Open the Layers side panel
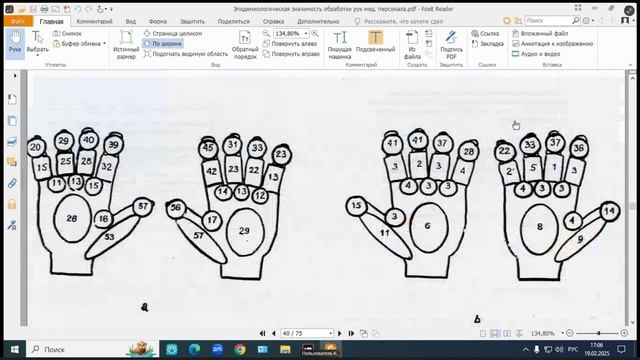640x360 pixels. click(12, 142)
